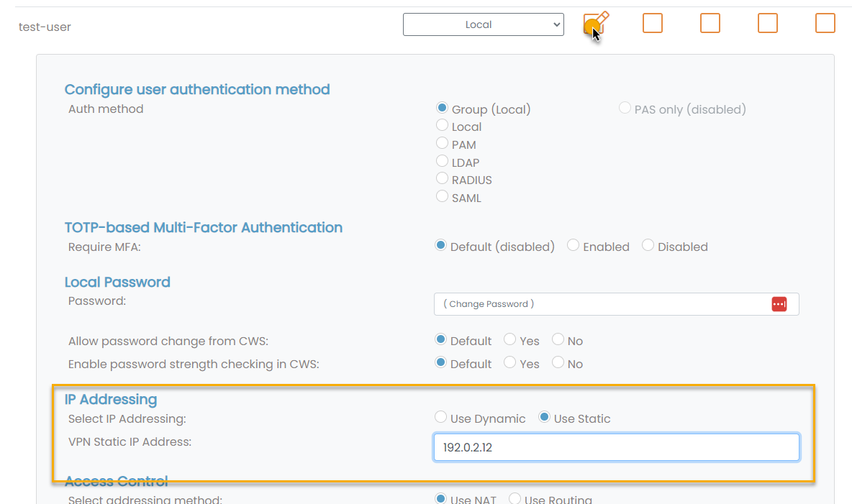Select Use Dynamic IP addressing
The width and height of the screenshot is (852, 504).
tap(441, 418)
